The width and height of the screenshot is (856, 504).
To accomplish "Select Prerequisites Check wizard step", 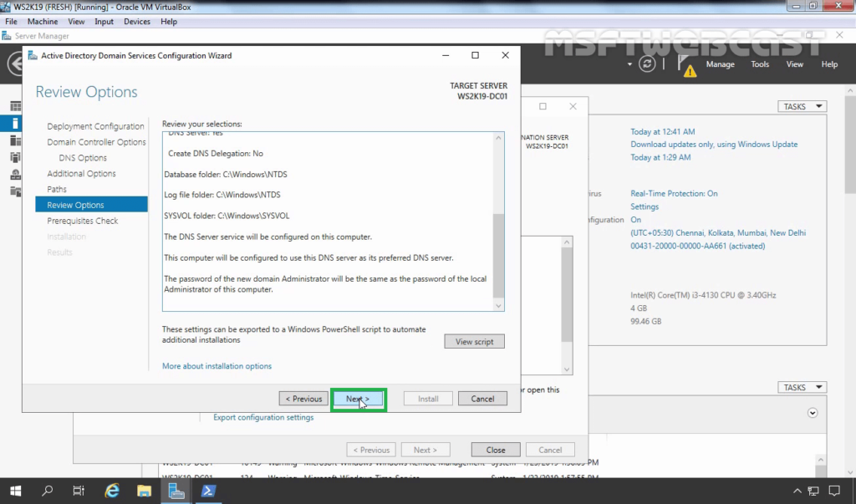I will 83,221.
